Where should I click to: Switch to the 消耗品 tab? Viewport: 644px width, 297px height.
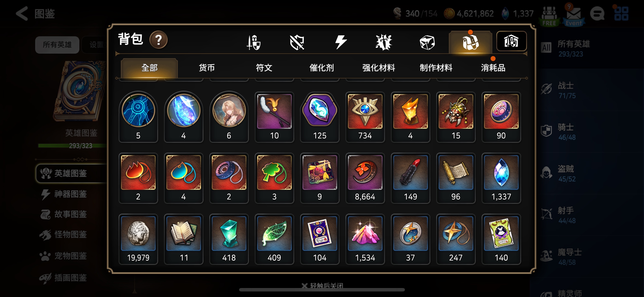tap(493, 68)
